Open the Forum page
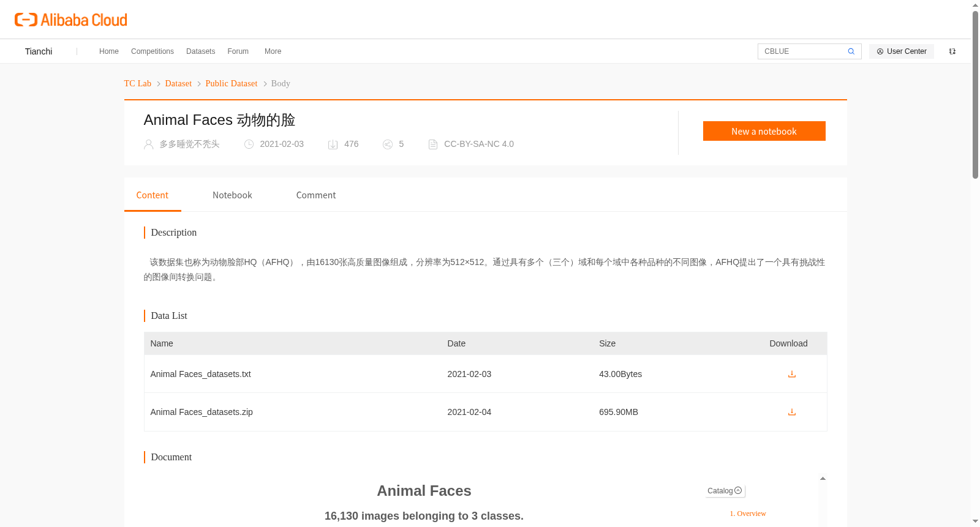The height and width of the screenshot is (527, 980). (238, 51)
